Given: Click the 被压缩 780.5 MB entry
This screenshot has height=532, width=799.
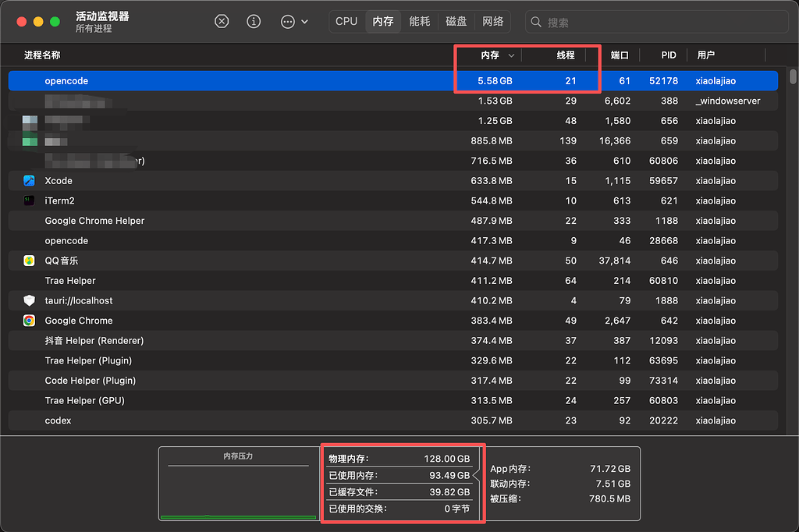Looking at the screenshot, I should pyautogui.click(x=560, y=499).
